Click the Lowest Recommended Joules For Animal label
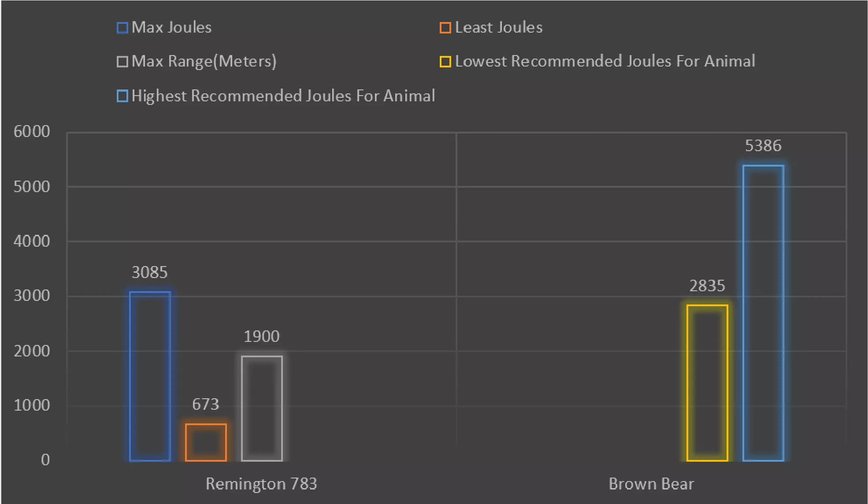This screenshot has width=868, height=504. pyautogui.click(x=605, y=61)
